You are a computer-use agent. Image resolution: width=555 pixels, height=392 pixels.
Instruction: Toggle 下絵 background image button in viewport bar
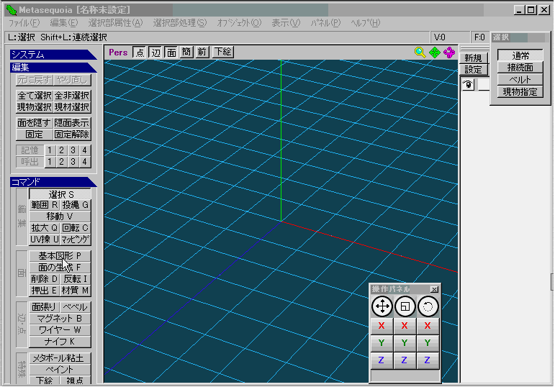click(223, 53)
